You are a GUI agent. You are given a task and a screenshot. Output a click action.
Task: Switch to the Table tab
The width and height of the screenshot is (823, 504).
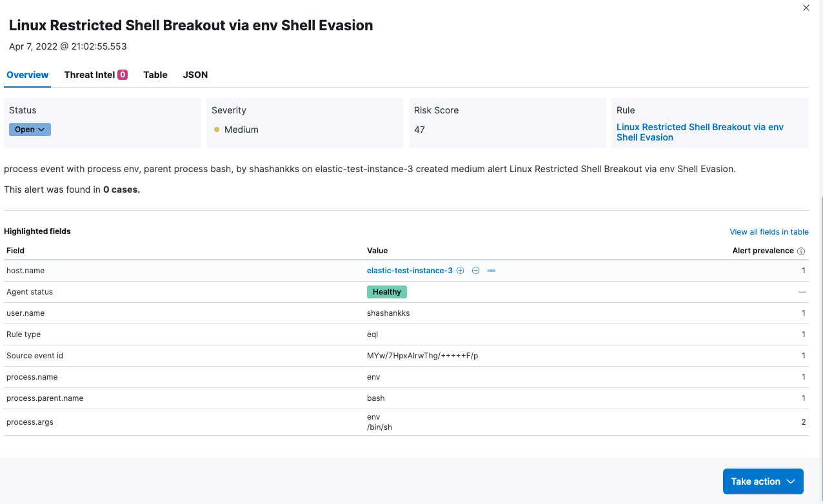click(x=155, y=75)
